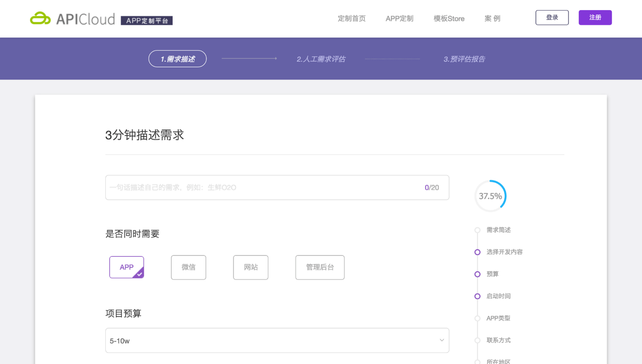The image size is (642, 364).
Task: Jump to 联系方式 in progress list
Action: [x=498, y=340]
